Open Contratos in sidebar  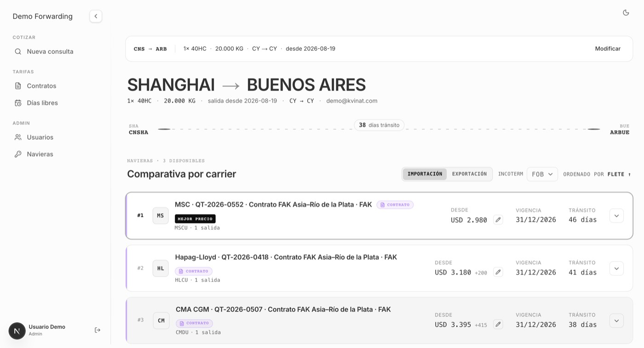pos(41,86)
